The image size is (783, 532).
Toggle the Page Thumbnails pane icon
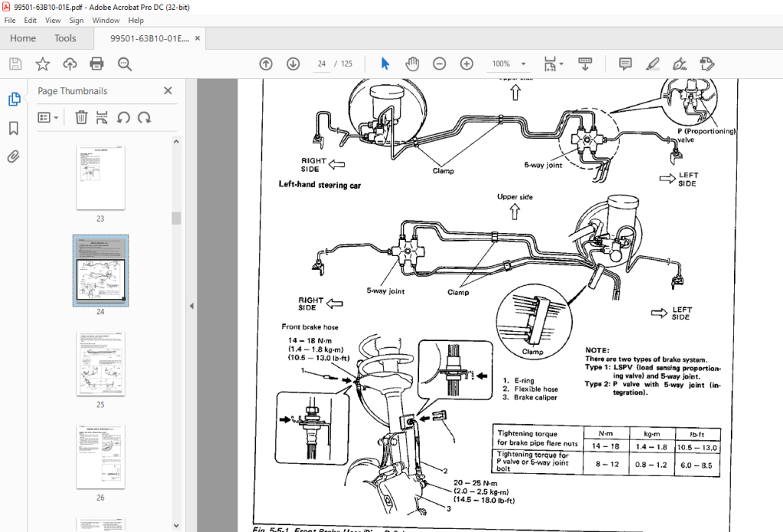[x=14, y=99]
